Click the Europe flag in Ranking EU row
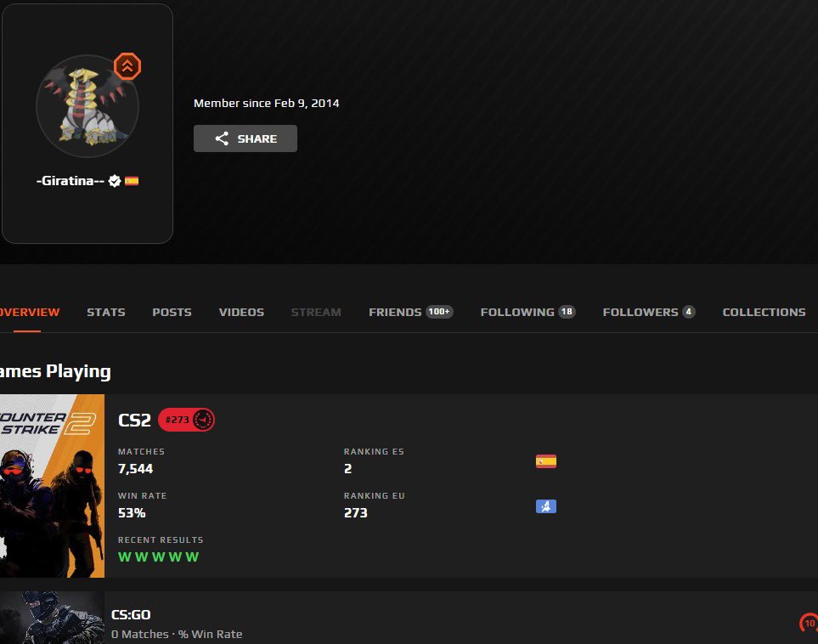 pos(546,506)
